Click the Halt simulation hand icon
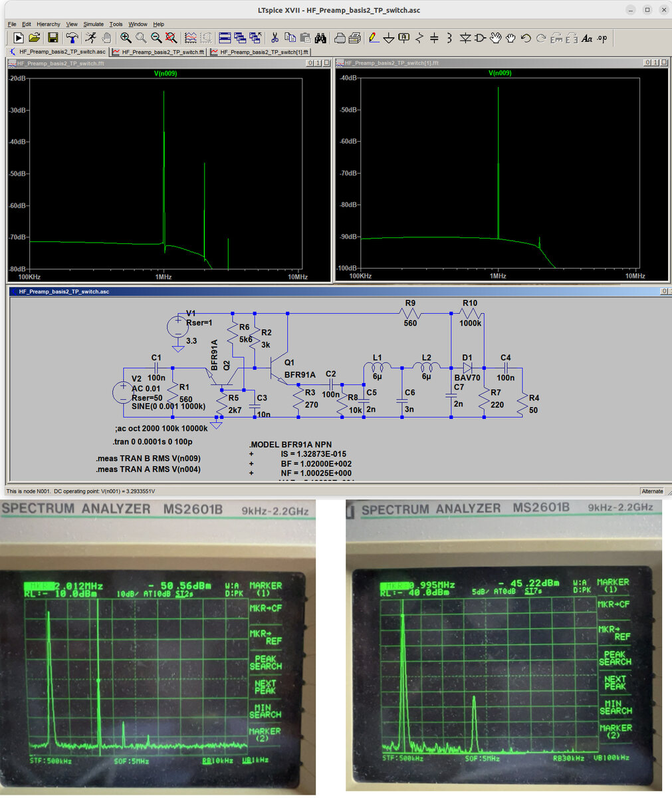Screen dimensions: 672x798 pyautogui.click(x=106, y=39)
